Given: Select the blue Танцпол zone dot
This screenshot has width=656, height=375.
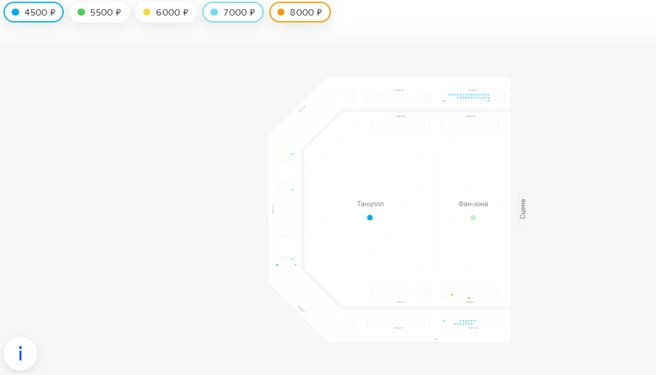Looking at the screenshot, I should pos(370,218).
